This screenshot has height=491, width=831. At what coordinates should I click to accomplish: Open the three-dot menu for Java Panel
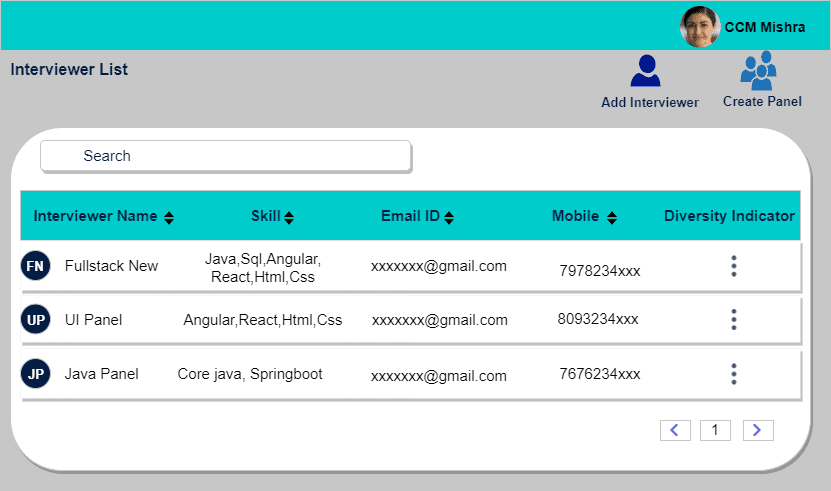point(734,374)
